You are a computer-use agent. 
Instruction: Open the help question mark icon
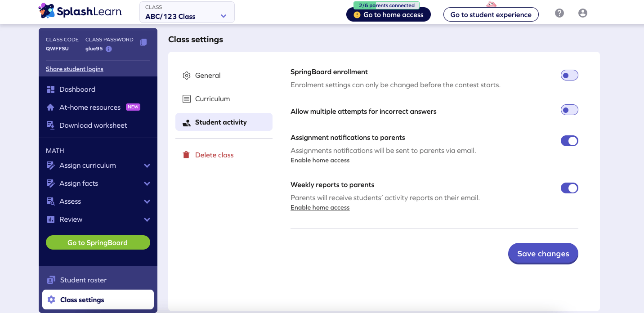coord(559,13)
